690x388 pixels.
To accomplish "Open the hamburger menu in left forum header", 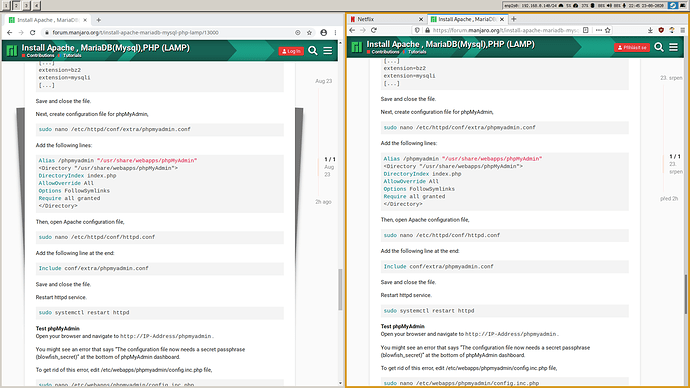I will [x=328, y=51].
